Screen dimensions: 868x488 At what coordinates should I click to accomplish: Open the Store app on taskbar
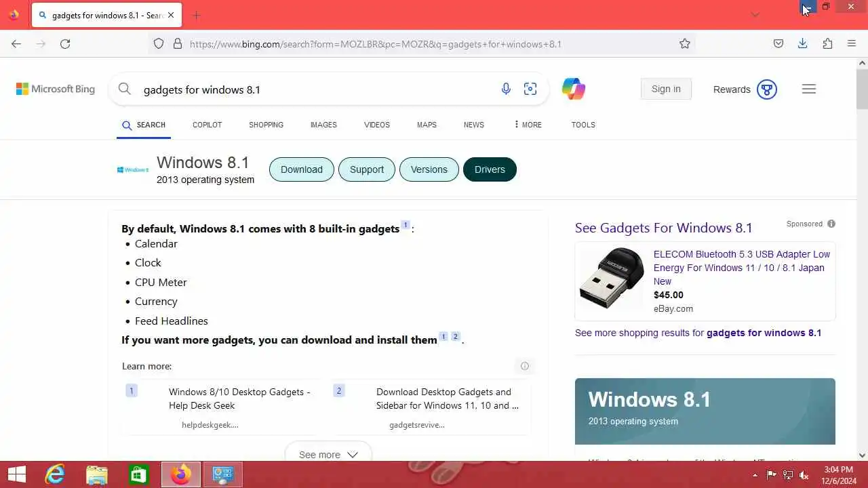[x=139, y=474]
